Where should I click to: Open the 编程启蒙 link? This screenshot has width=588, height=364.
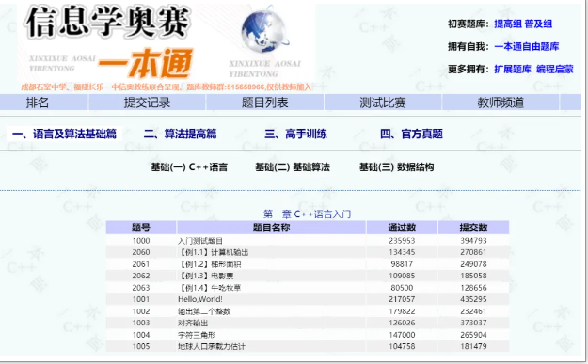pos(555,69)
